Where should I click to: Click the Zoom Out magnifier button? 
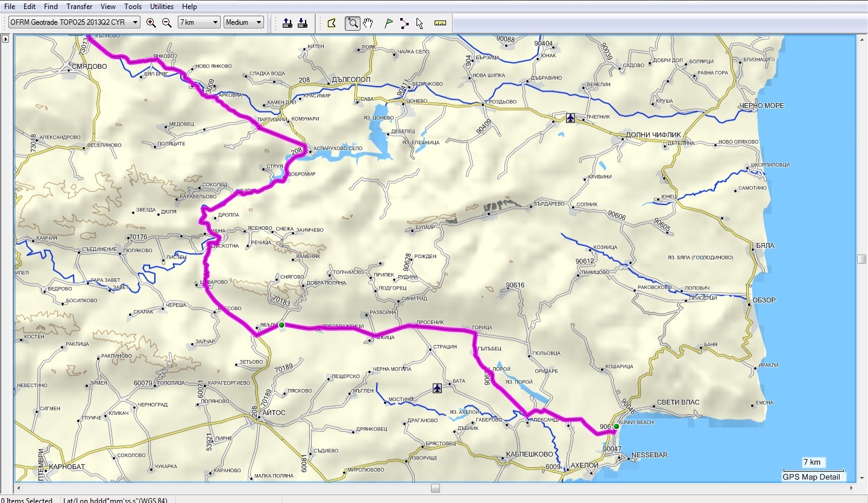pyautogui.click(x=166, y=23)
